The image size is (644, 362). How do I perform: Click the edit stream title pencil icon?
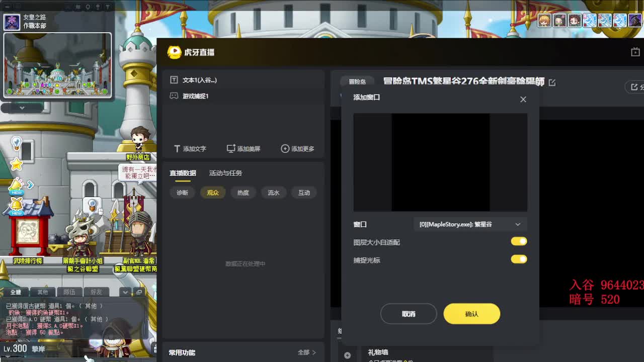pos(552,82)
